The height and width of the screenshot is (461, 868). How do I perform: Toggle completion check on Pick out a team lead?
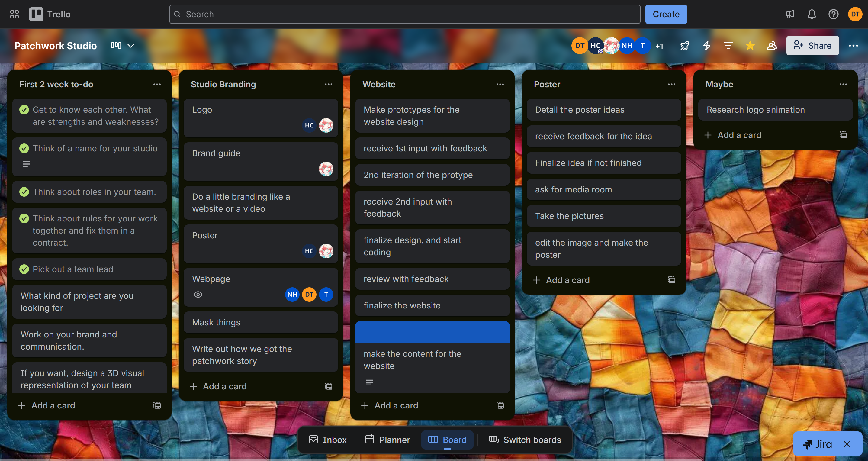pos(24,269)
